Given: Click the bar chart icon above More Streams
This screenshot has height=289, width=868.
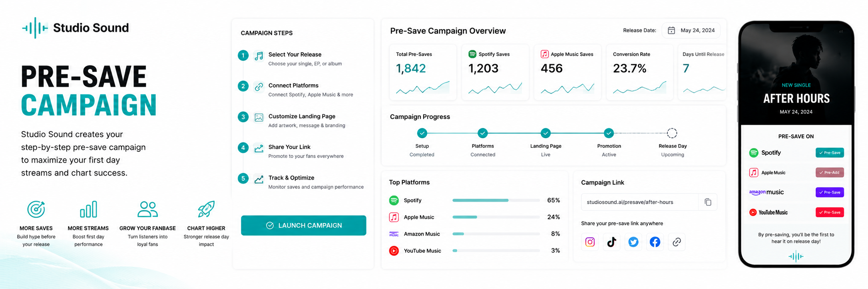Looking at the screenshot, I should tap(88, 209).
